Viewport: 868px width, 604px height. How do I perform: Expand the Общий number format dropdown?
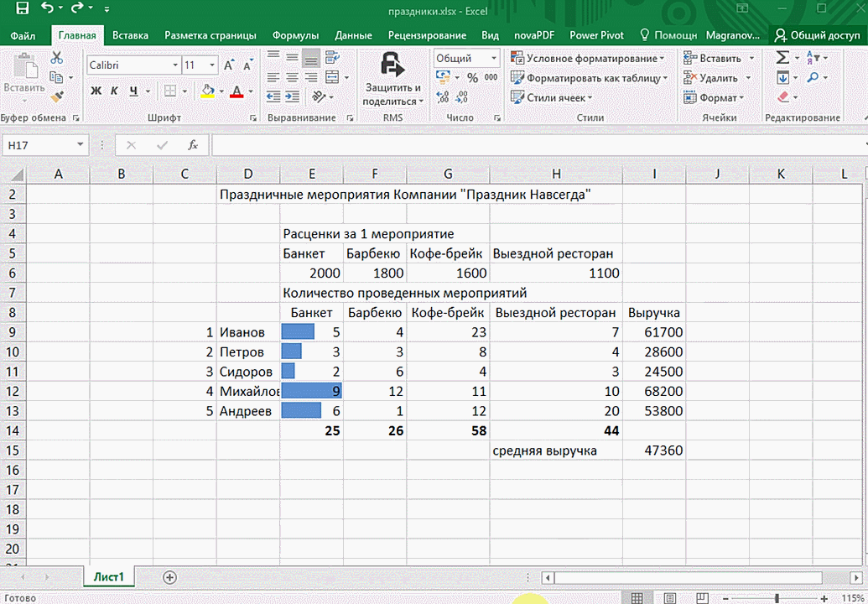(x=492, y=59)
